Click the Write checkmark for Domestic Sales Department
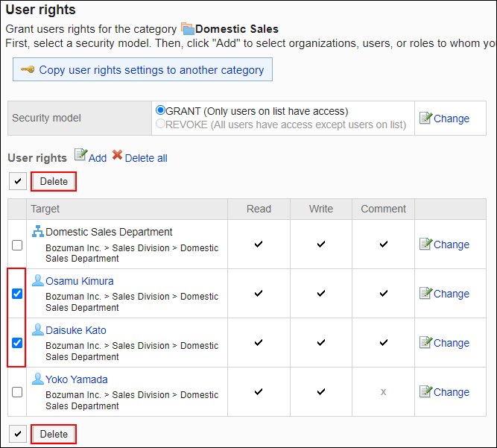The height and width of the screenshot is (448, 497). pos(321,244)
